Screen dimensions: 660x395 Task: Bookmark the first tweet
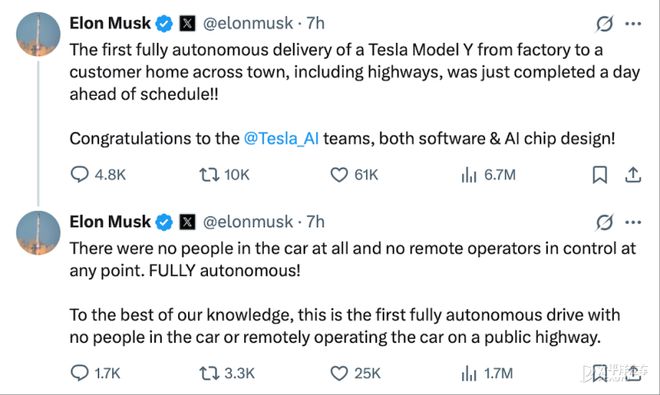coord(600,175)
